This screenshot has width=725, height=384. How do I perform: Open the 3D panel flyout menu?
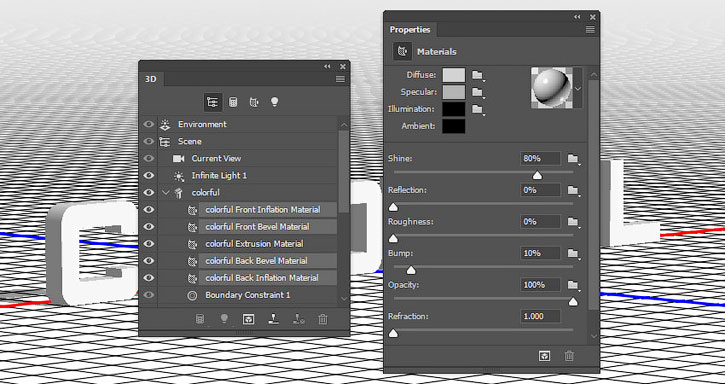[x=340, y=79]
